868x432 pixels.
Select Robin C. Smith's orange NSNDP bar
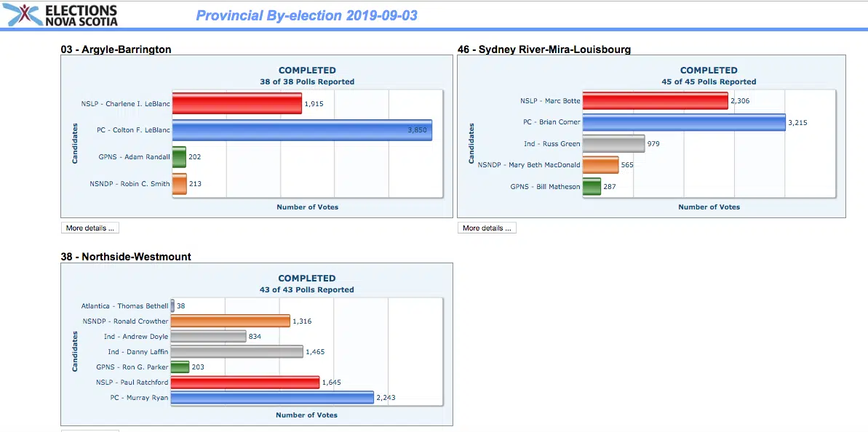click(180, 183)
